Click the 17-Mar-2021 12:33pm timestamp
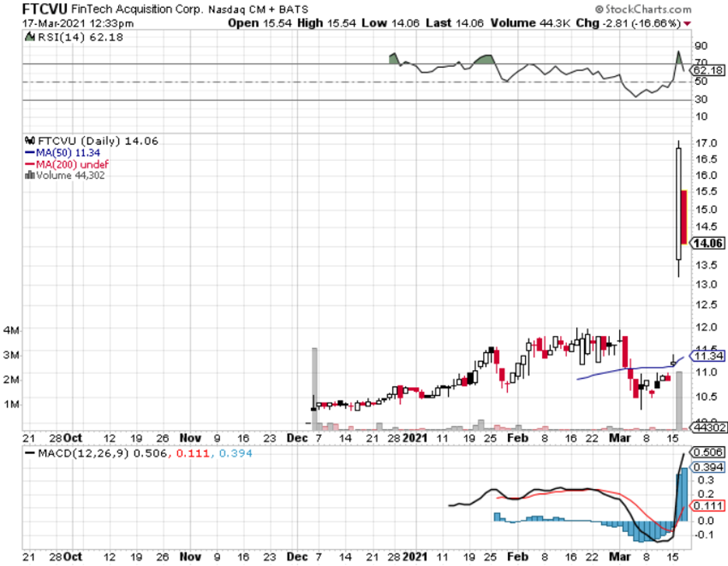Viewport: 728px width, 566px height. tap(78, 23)
